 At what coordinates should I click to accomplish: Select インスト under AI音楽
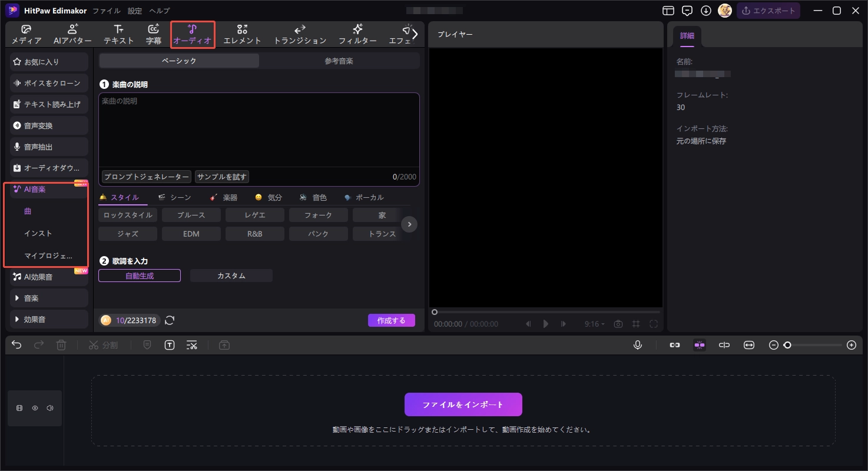click(x=38, y=233)
